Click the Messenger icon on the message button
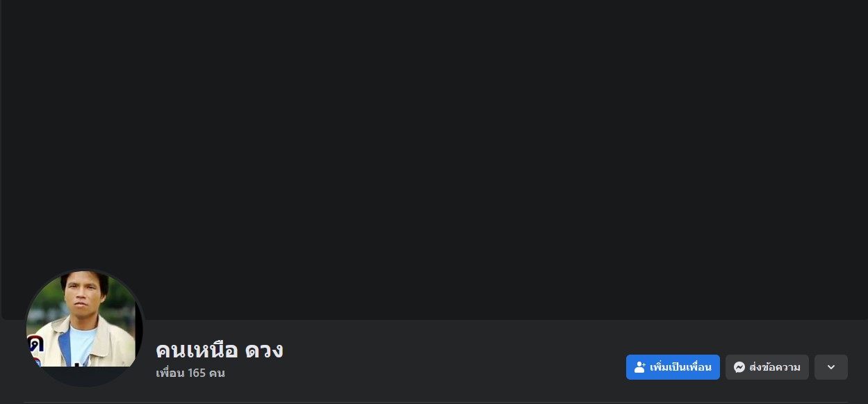The height and width of the screenshot is (404, 868). pyautogui.click(x=739, y=367)
